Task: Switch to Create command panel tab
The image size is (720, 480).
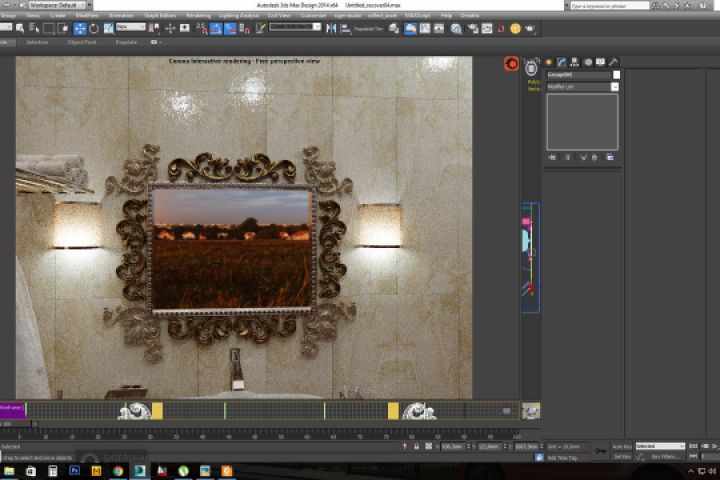Action: (x=549, y=62)
